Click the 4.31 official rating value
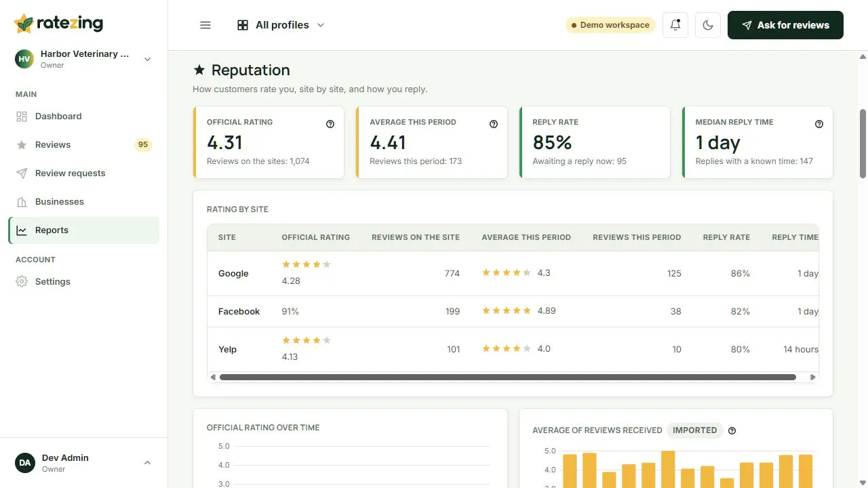868x488 pixels. pos(224,143)
